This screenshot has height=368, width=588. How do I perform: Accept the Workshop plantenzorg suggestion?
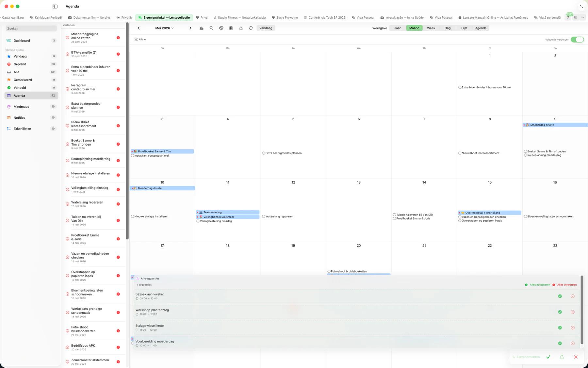(560, 312)
